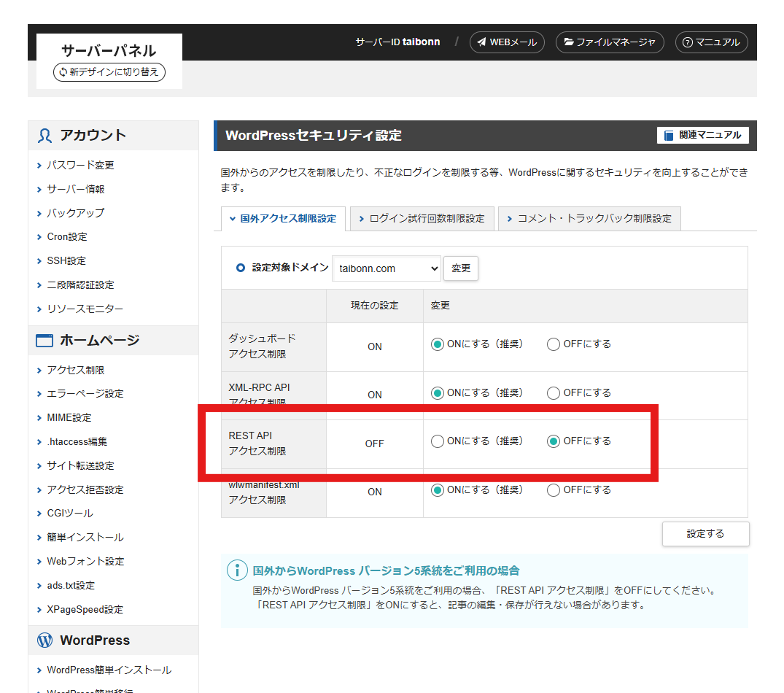Click the 設定する button

[x=705, y=534]
